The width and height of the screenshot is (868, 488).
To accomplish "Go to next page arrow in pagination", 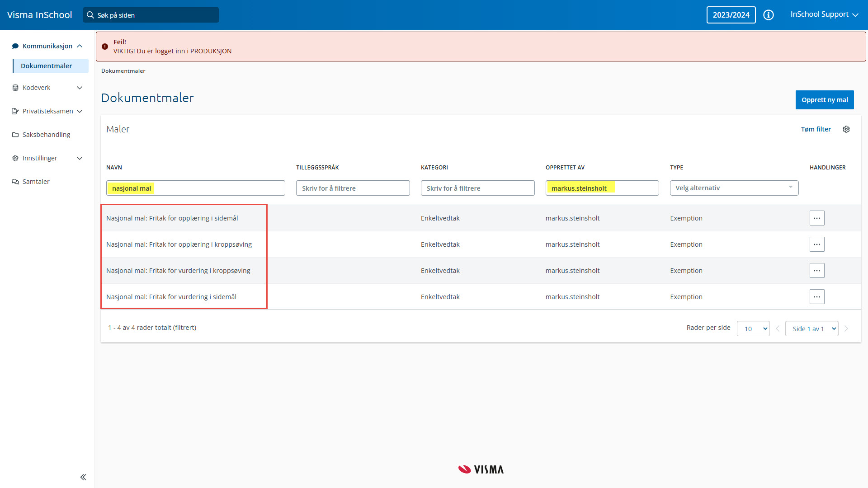I will pos(846,329).
